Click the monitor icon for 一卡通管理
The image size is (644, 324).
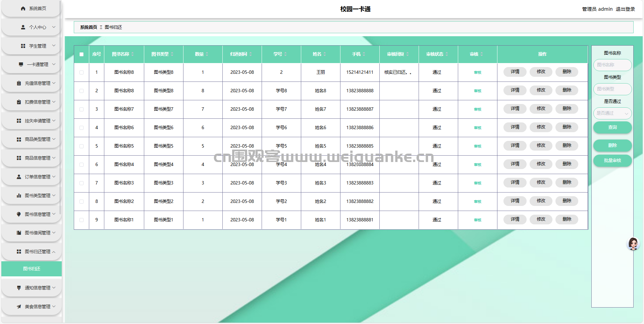21,64
